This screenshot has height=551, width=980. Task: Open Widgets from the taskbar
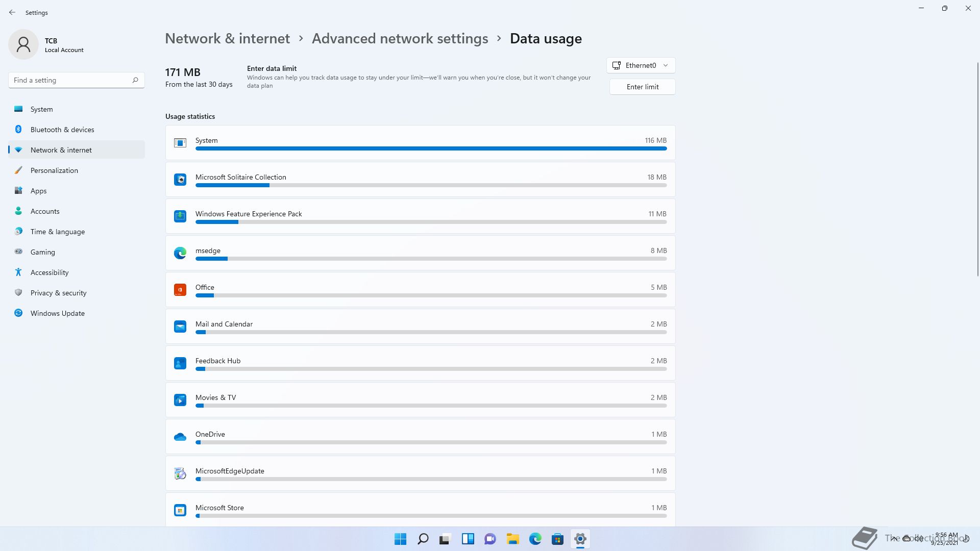(468, 539)
